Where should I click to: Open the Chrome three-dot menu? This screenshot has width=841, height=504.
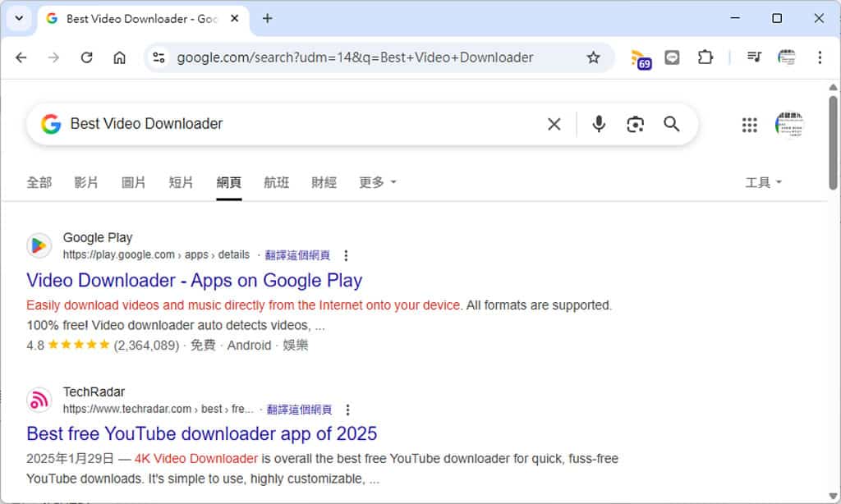[x=820, y=57]
